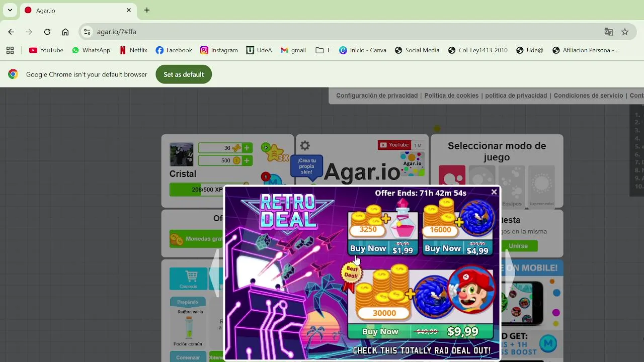Open the apps grid shortcut
The image size is (644, 362).
10,50
